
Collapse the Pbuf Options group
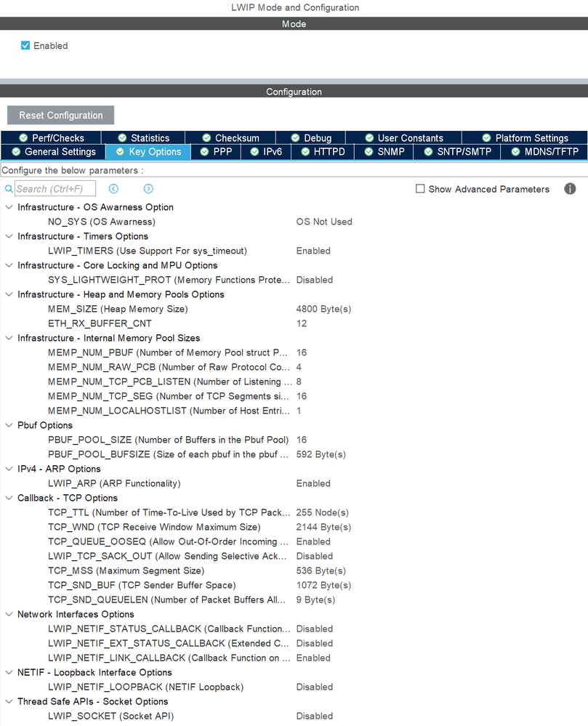pyautogui.click(x=9, y=425)
